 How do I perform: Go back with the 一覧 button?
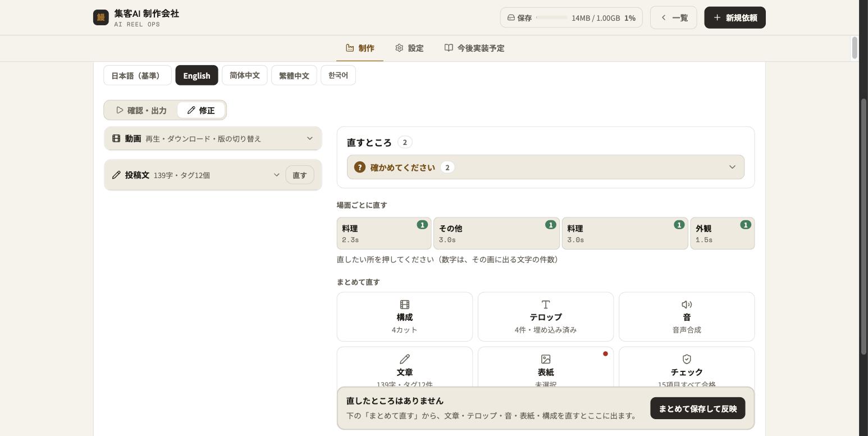pyautogui.click(x=674, y=17)
